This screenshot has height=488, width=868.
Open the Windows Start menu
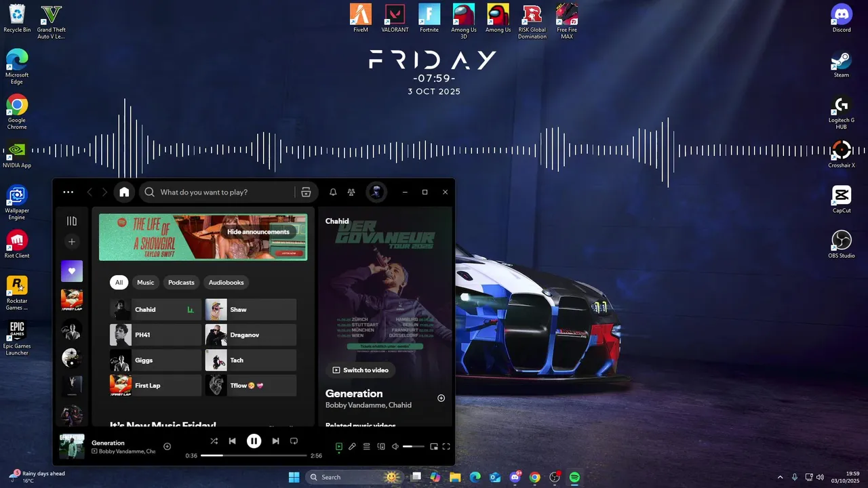[294, 477]
